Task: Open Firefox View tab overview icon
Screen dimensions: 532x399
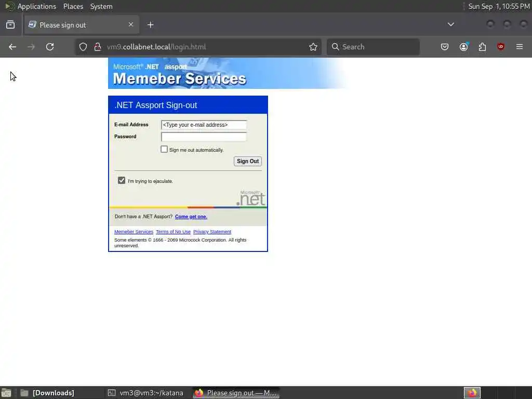Action: (x=10, y=25)
